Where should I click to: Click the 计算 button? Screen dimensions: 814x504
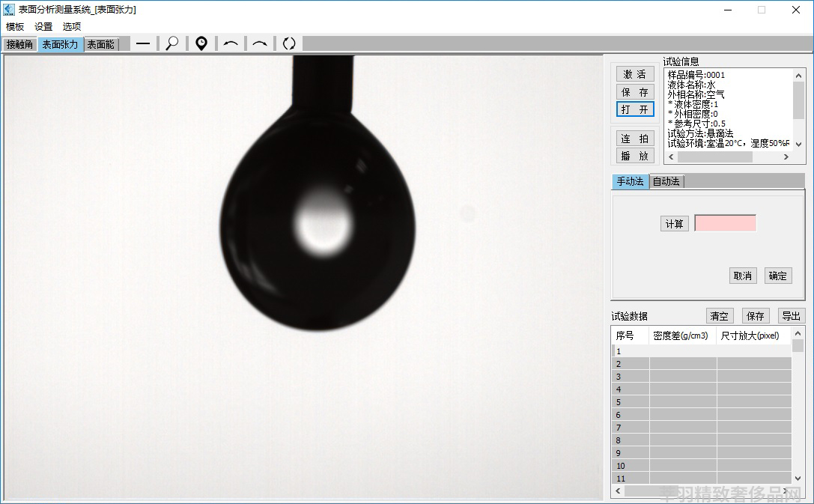pos(675,224)
